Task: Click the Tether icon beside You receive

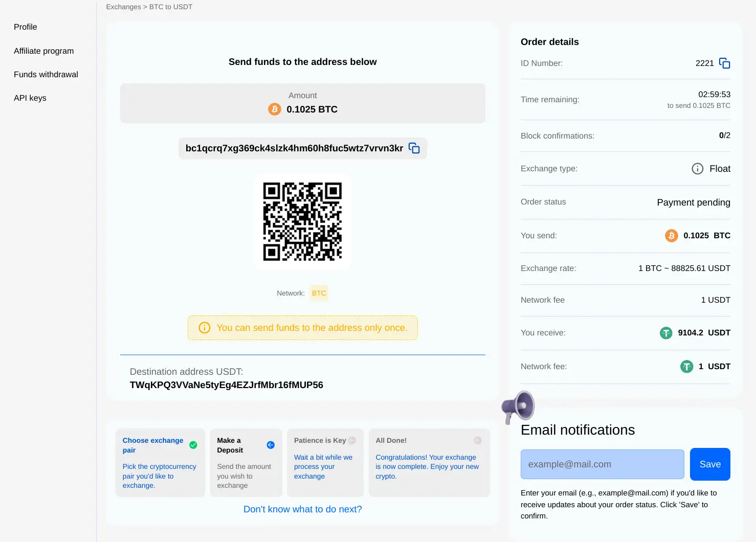Action: coord(666,333)
